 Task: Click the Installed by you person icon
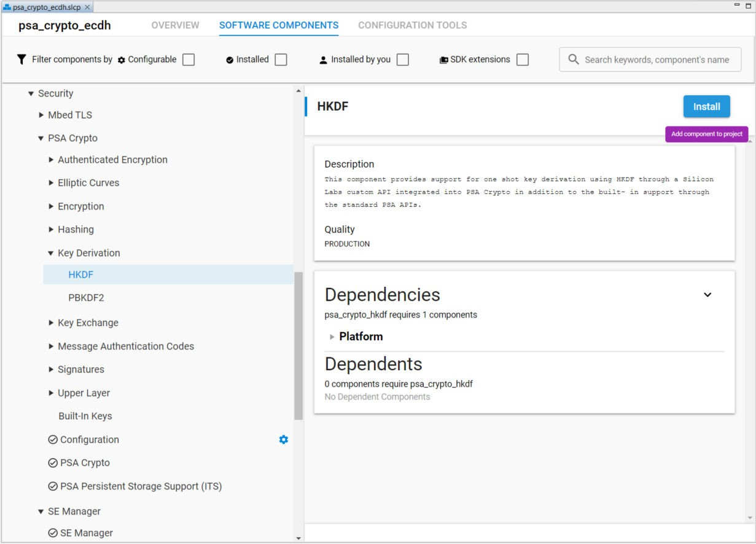322,59
